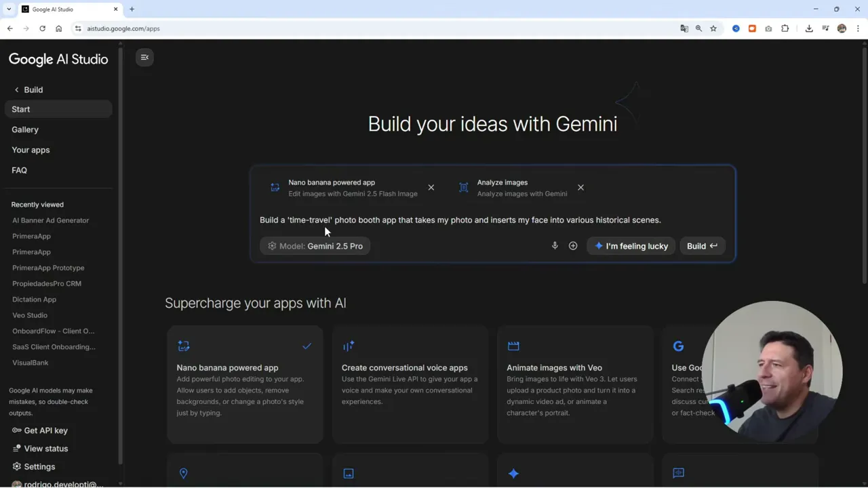Viewport: 868px width, 488px height.
Task: Click inside the time-travel prompt text field
Action: pos(460,220)
